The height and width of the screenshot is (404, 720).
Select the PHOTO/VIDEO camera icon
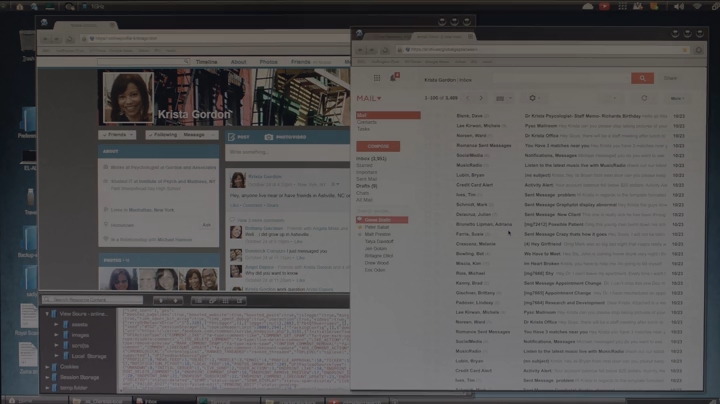[269, 137]
